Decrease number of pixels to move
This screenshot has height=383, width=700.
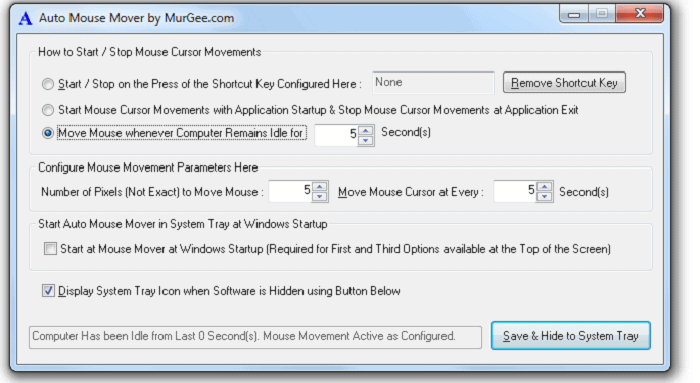(x=320, y=196)
